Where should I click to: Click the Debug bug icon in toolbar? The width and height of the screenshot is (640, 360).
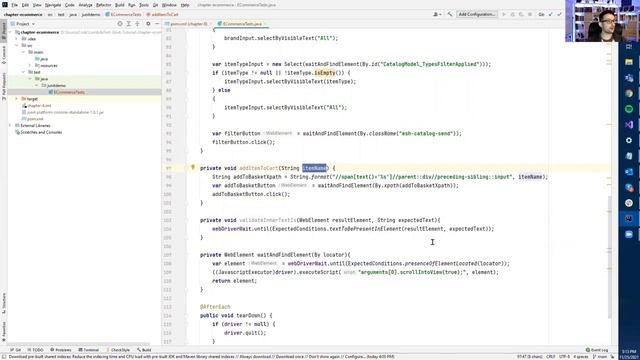513,14
